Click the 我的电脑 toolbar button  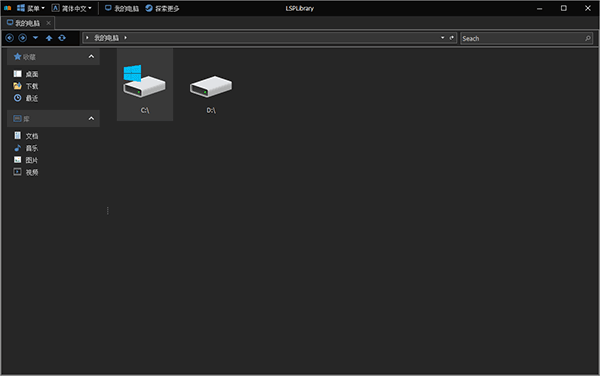pyautogui.click(x=122, y=8)
